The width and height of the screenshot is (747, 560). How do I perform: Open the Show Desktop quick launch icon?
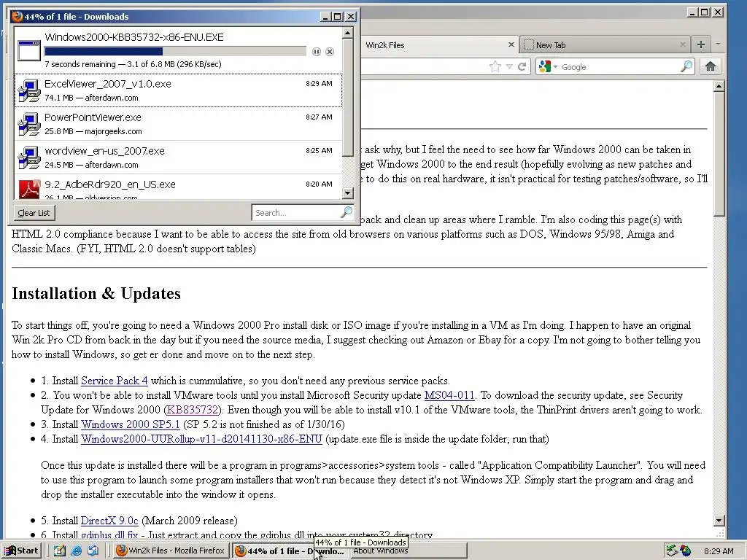[x=60, y=551]
